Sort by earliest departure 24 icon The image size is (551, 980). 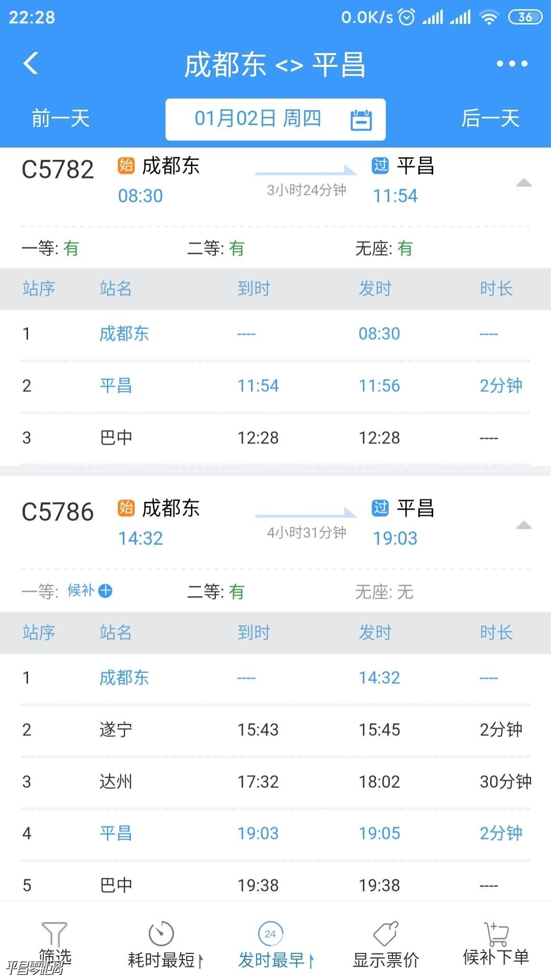click(x=270, y=934)
